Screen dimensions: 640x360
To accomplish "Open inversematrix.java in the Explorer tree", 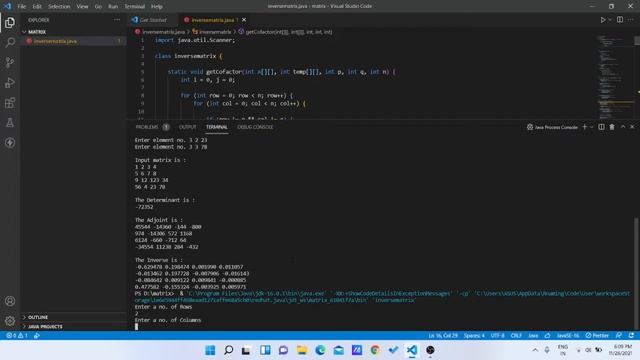I will 73,41.
